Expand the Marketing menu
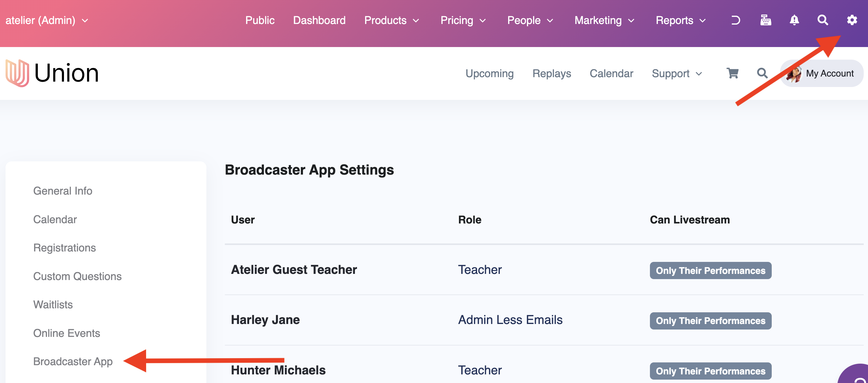Screen dimensions: 868x383 tap(604, 21)
